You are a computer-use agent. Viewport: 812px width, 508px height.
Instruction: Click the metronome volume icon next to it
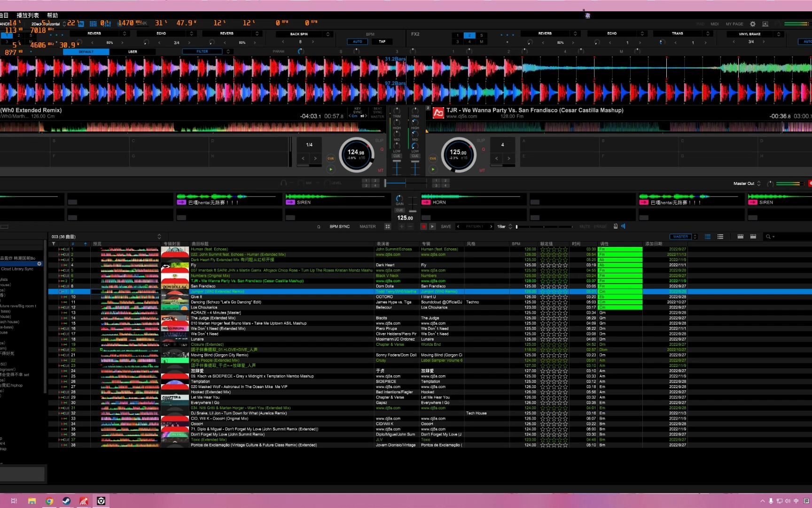tap(624, 226)
